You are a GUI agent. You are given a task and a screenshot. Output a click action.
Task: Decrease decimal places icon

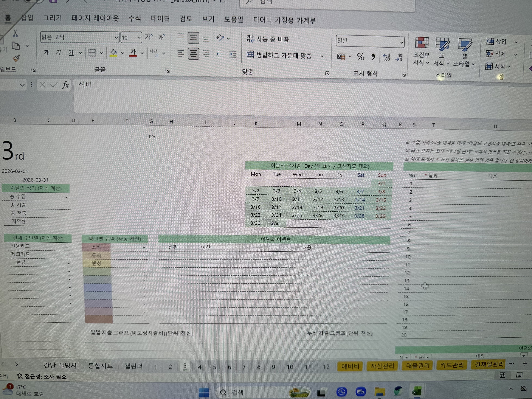tap(398, 58)
